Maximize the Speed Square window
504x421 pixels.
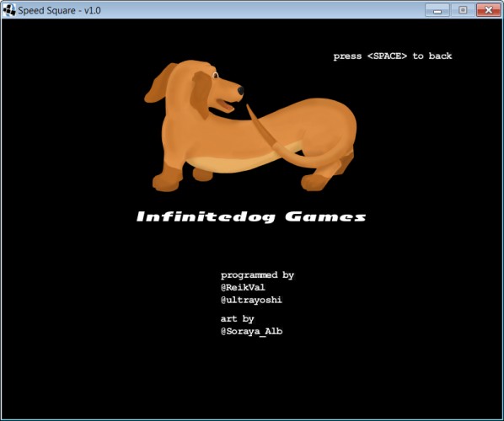tap(462, 10)
